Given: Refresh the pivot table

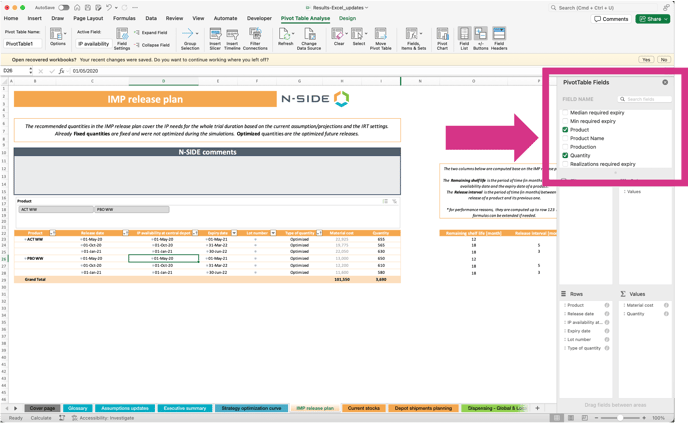Looking at the screenshot, I should pos(285,37).
